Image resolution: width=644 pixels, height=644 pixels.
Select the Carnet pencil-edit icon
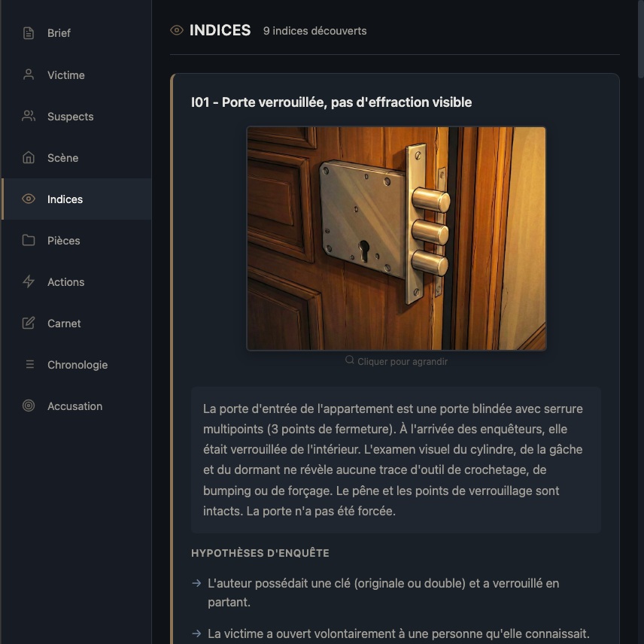[x=29, y=323]
